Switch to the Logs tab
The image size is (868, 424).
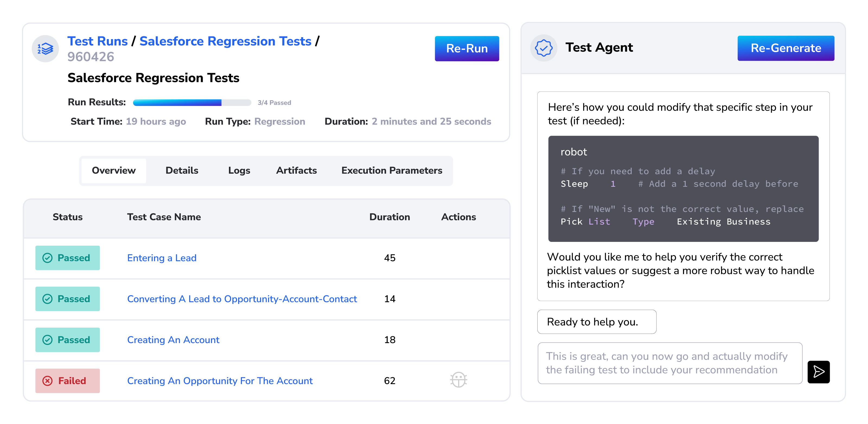pyautogui.click(x=239, y=170)
